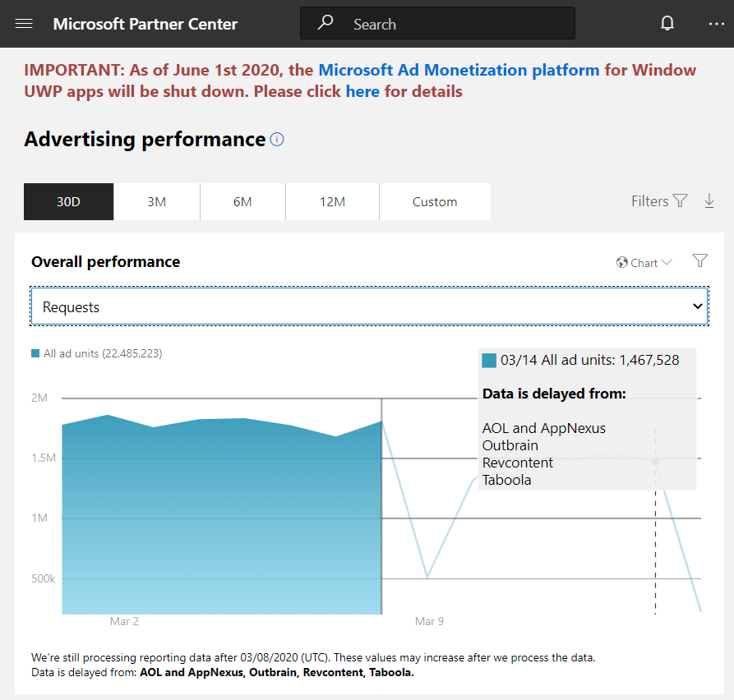Switch to the 3M time range tab
Viewport: 734px width, 700px height.
pyautogui.click(x=157, y=201)
